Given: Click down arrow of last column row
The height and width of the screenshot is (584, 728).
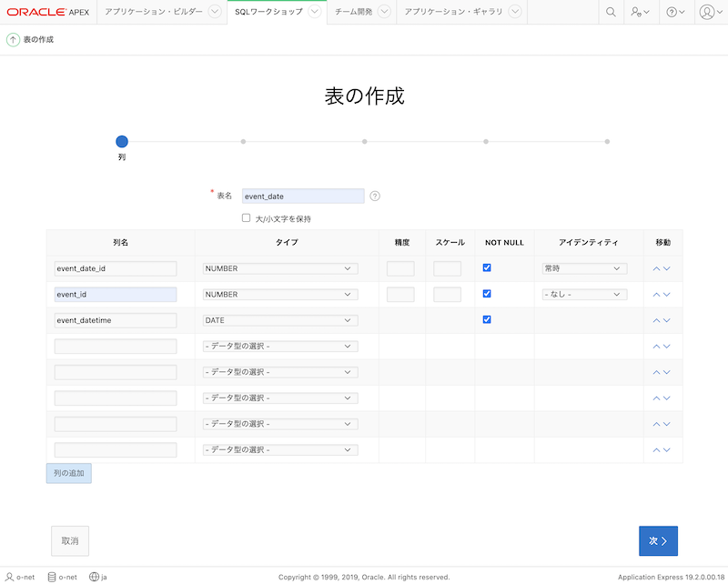Looking at the screenshot, I should [x=667, y=451].
